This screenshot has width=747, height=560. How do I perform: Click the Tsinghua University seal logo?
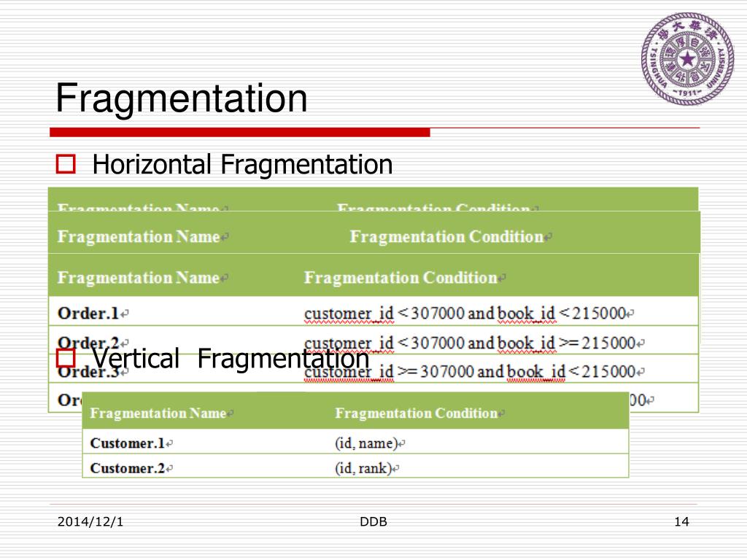(x=687, y=58)
